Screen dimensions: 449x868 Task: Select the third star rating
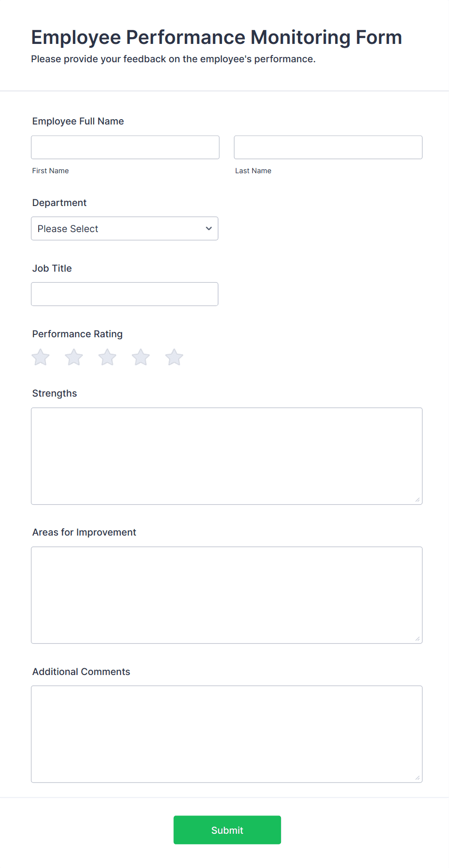tap(107, 357)
